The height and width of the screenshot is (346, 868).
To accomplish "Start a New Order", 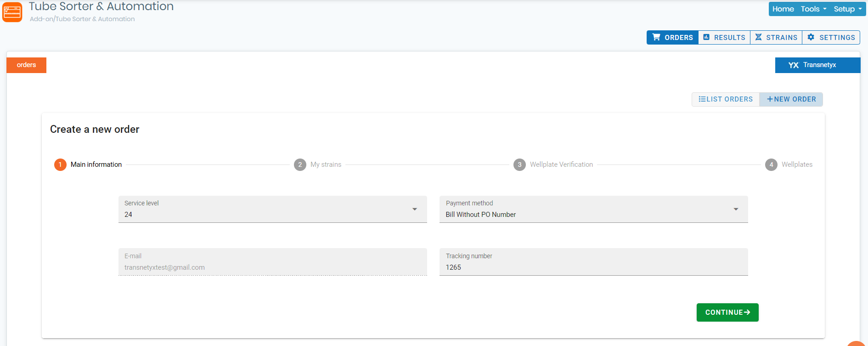I will pos(791,99).
